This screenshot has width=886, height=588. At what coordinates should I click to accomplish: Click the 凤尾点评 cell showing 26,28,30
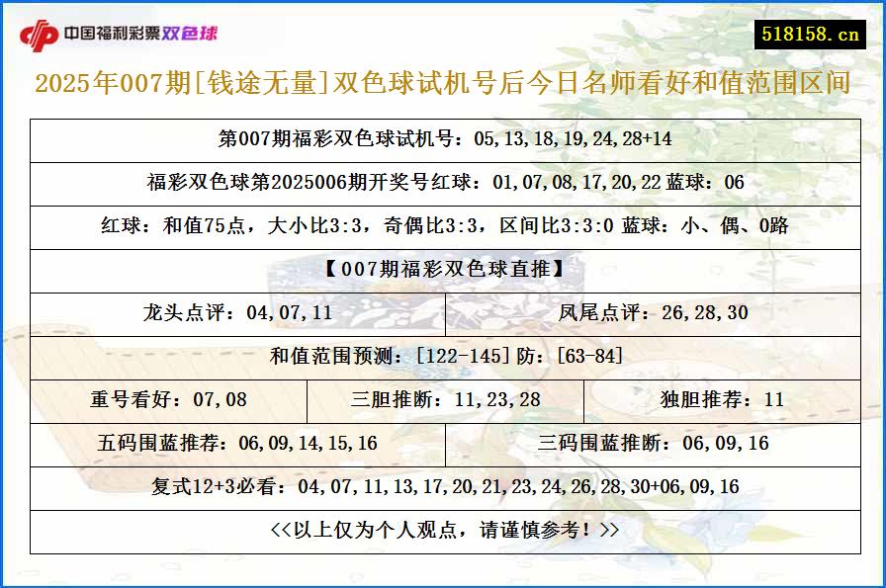point(653,314)
